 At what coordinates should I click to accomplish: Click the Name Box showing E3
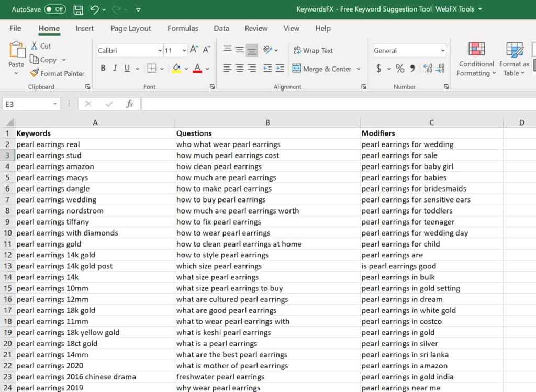tap(31, 104)
